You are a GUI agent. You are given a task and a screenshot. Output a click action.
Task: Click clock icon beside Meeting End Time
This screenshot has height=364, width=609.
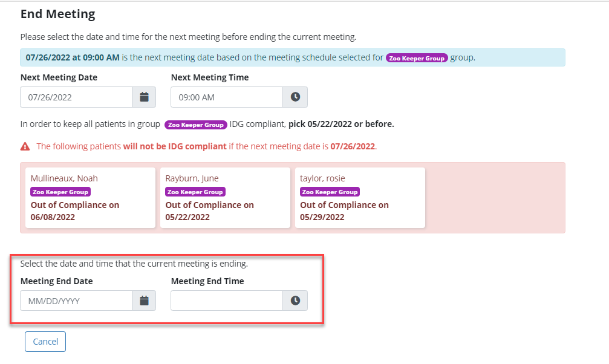pyautogui.click(x=295, y=301)
